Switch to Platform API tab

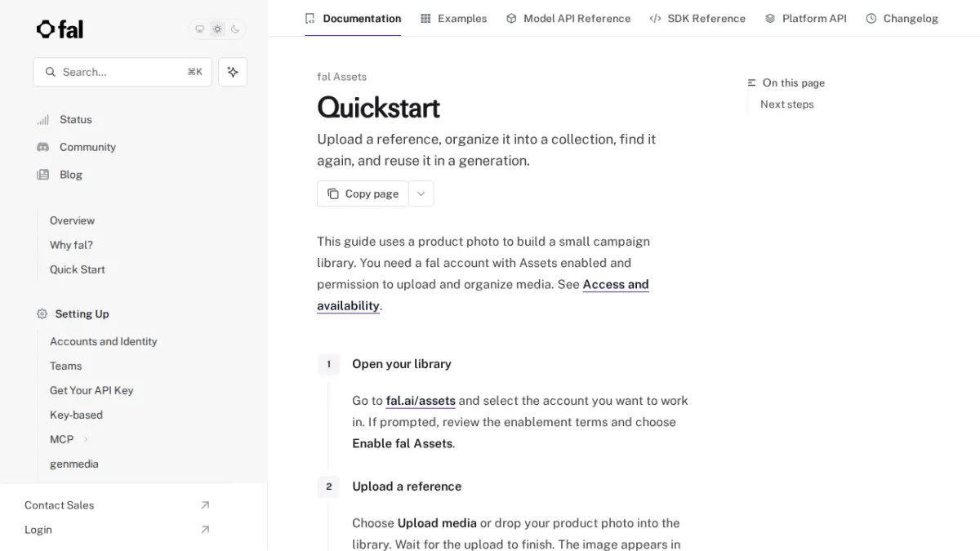click(805, 18)
